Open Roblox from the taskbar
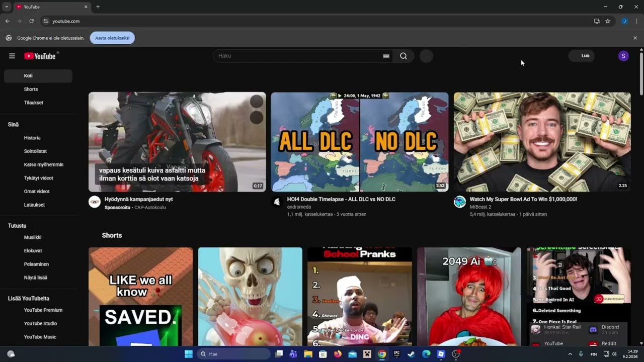 (441, 354)
